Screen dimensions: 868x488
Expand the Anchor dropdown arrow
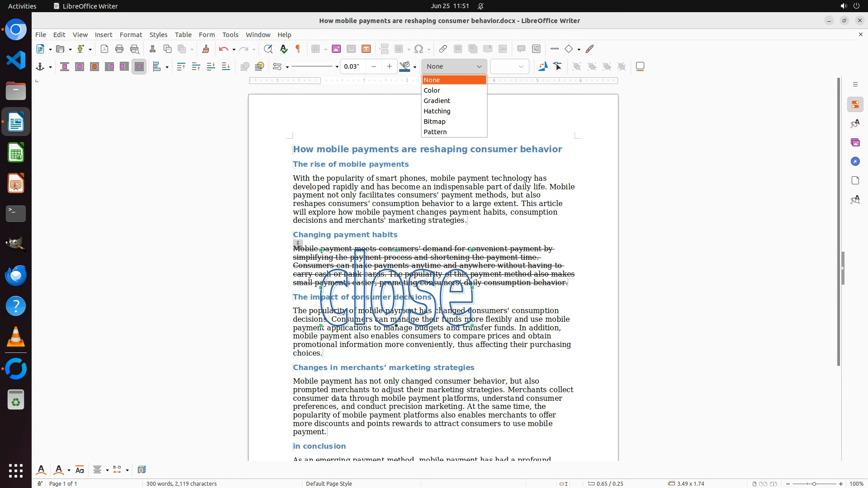click(50, 67)
